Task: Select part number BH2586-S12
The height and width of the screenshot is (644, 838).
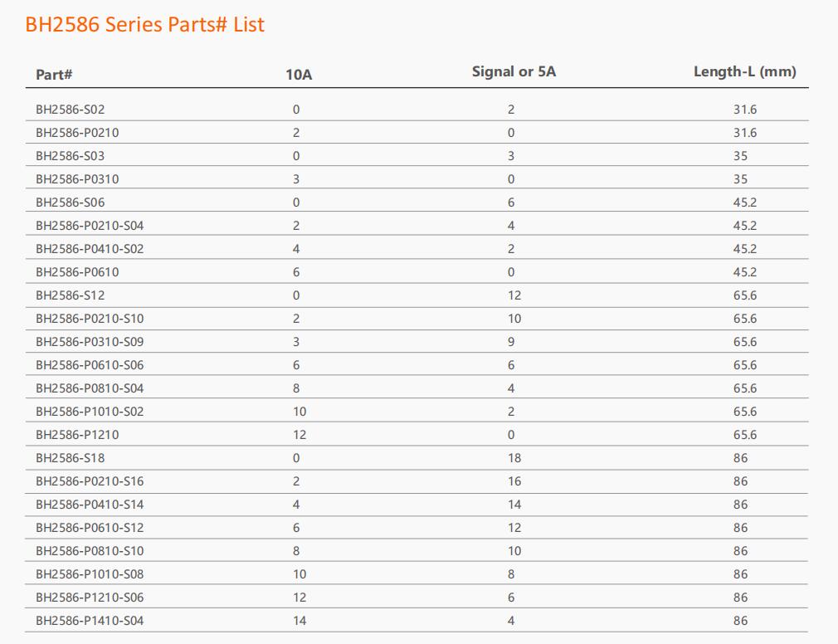Action: point(70,295)
